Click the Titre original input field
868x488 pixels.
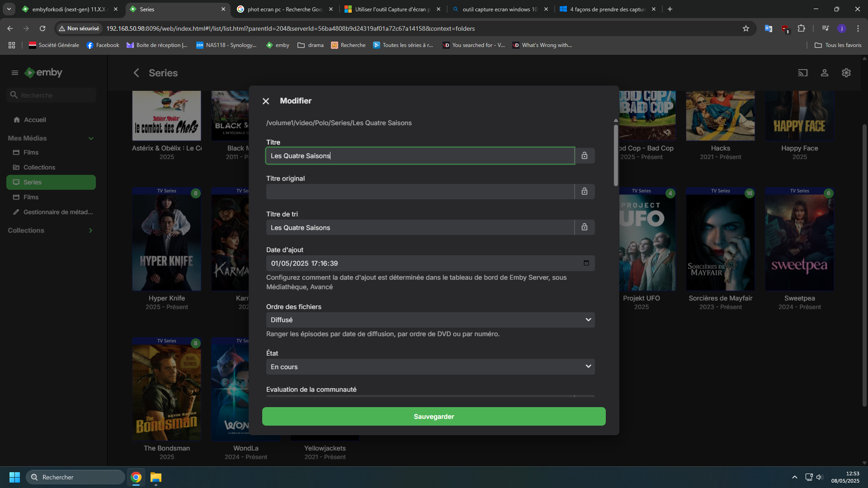[420, 192]
